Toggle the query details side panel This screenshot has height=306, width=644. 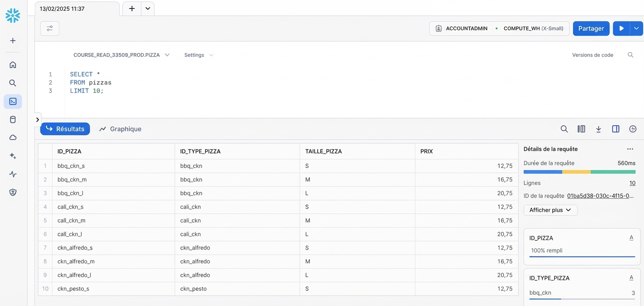click(615, 129)
